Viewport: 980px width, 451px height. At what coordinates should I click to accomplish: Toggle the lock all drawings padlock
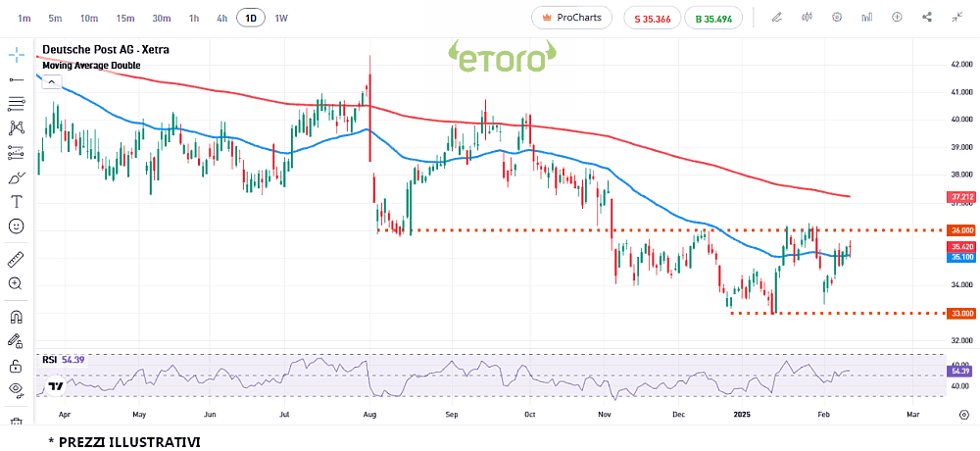[16, 366]
